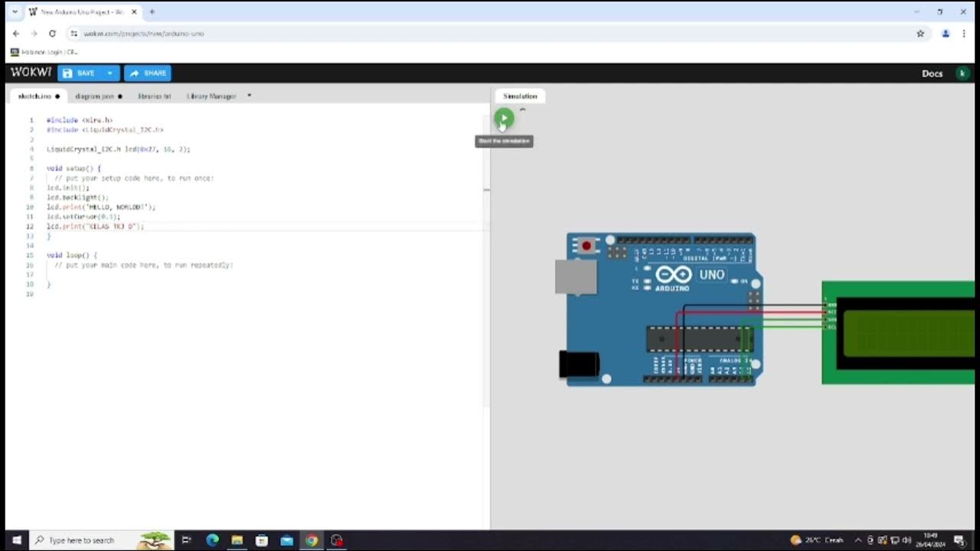Click the Windows taskbar search box

102,540
